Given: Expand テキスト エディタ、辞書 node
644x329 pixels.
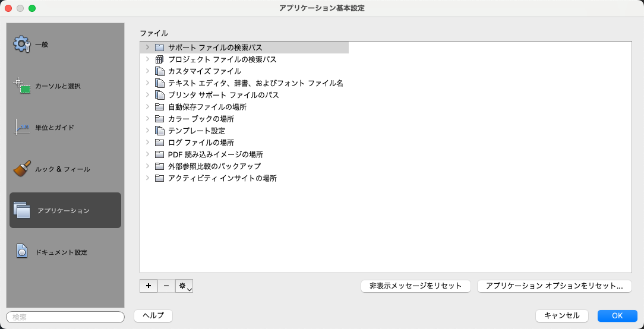Looking at the screenshot, I should coord(147,83).
